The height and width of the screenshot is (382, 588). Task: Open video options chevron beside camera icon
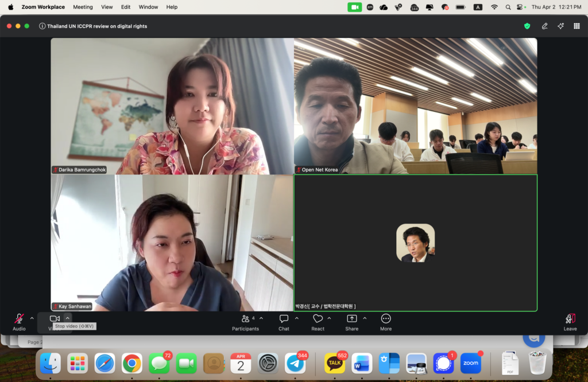click(x=67, y=318)
